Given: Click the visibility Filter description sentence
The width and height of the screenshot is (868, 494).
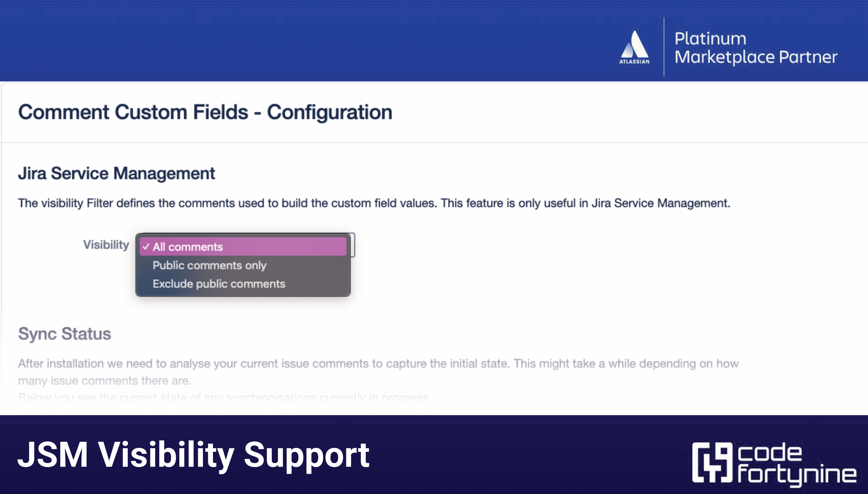Looking at the screenshot, I should point(374,203).
